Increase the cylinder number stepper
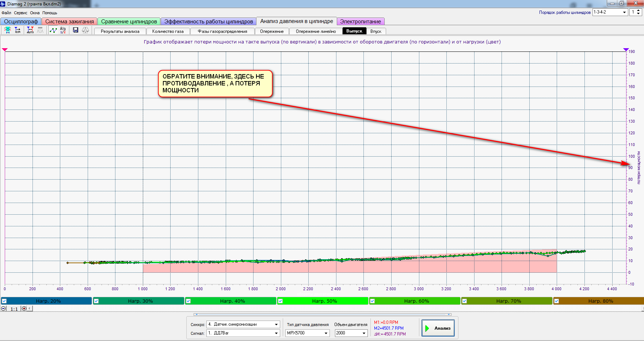 pos(638,11)
